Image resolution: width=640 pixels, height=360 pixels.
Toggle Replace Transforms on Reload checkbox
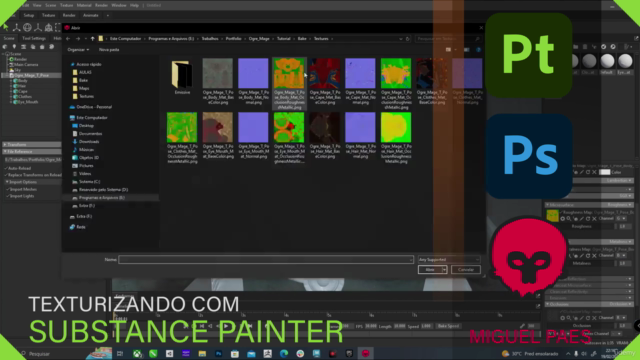point(7,175)
